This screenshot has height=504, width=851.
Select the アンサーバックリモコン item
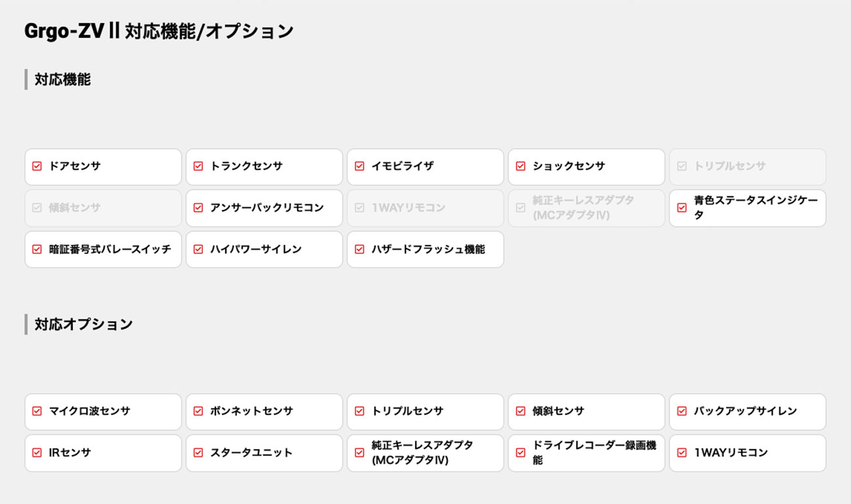tap(264, 208)
